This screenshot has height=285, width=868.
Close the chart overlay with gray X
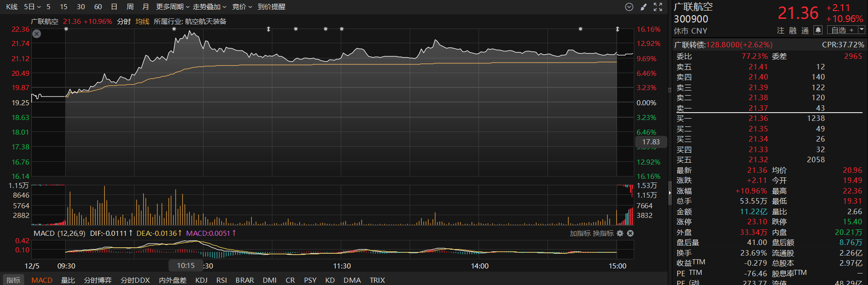[x=37, y=34]
